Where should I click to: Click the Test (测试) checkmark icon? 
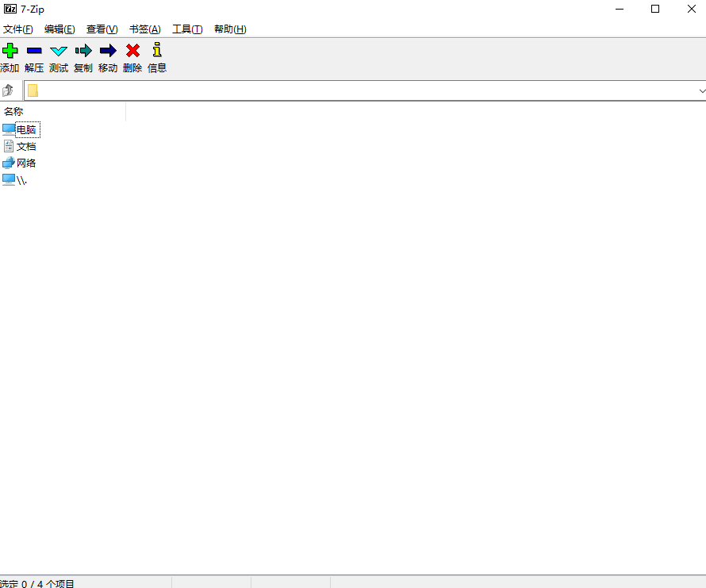(59, 51)
